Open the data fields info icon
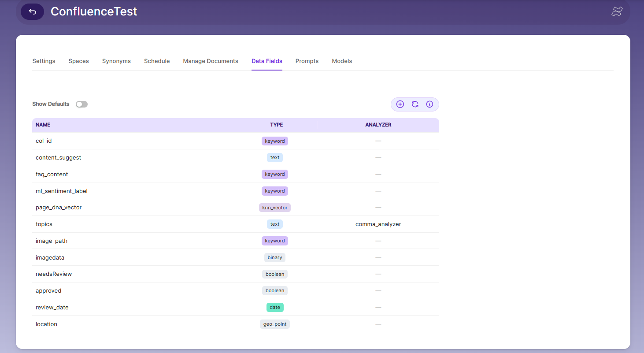This screenshot has width=644, height=353. (x=429, y=104)
